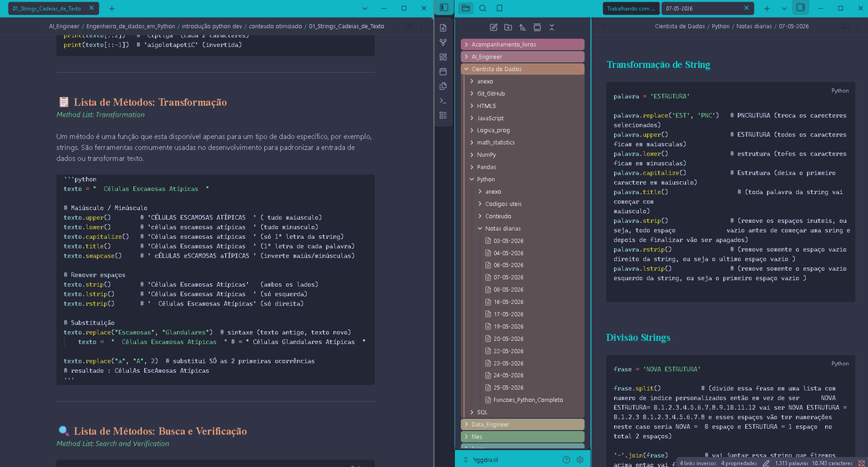Switch to the Trabalhando com tab
This screenshot has width=868, height=467.
click(630, 8)
